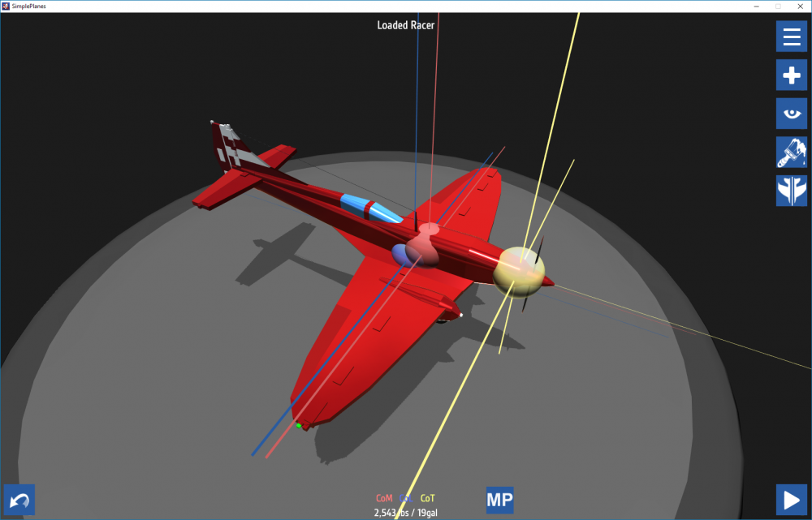This screenshot has height=520, width=812.
Task: Start flight with the play button
Action: click(791, 500)
